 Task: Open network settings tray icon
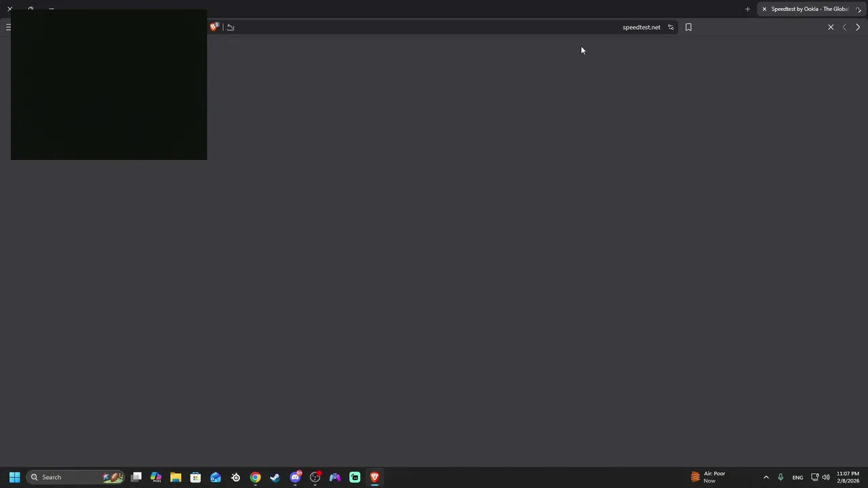pos(814,477)
